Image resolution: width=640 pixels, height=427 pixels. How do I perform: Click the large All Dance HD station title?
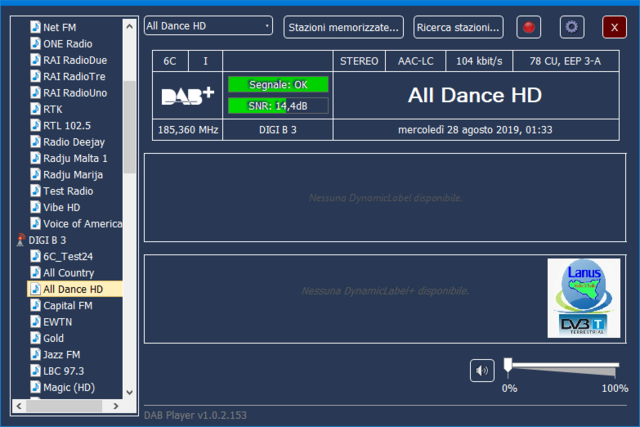(475, 95)
